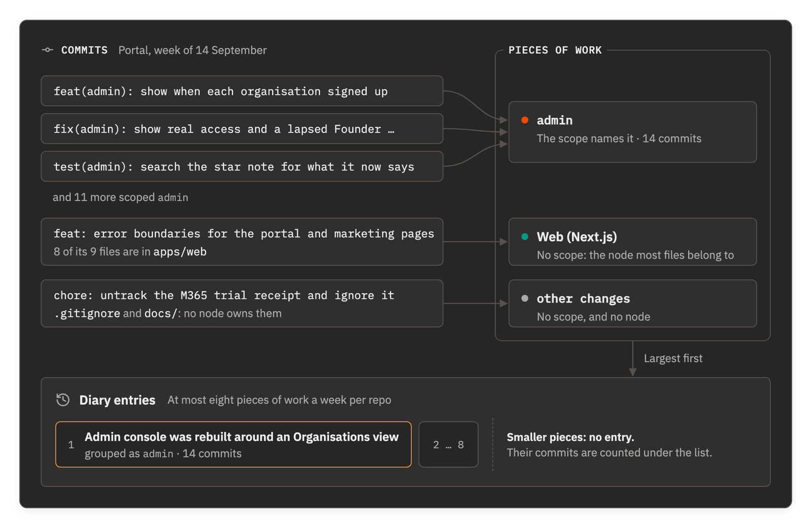
Task: Click the 'Diary entries' heading
Action: pyautogui.click(x=117, y=400)
